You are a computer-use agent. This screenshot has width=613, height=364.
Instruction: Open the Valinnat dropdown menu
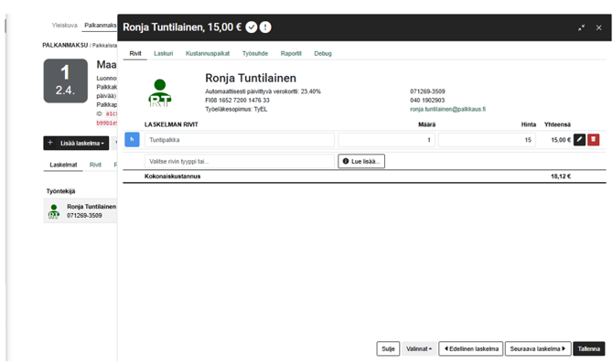(419, 348)
